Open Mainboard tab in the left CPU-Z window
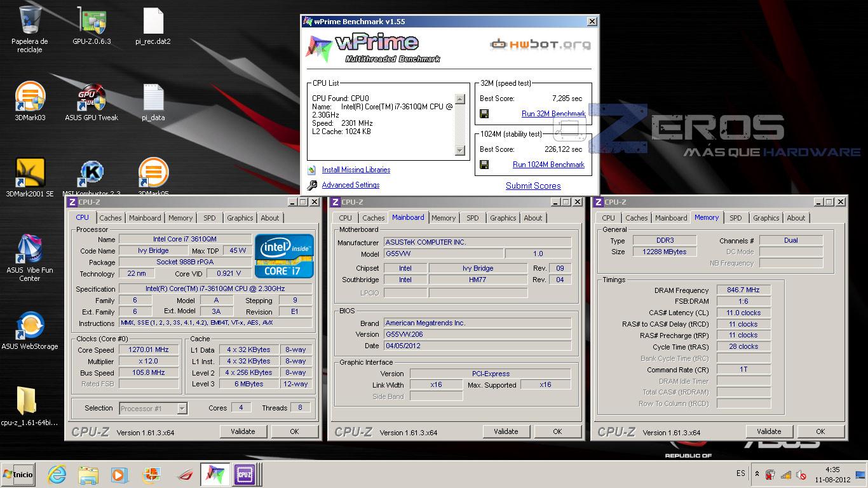868x488 pixels. tap(145, 218)
